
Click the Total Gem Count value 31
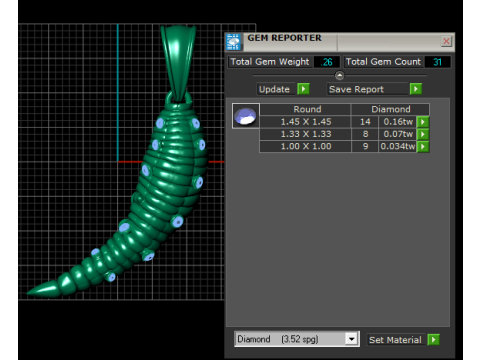pyautogui.click(x=437, y=62)
